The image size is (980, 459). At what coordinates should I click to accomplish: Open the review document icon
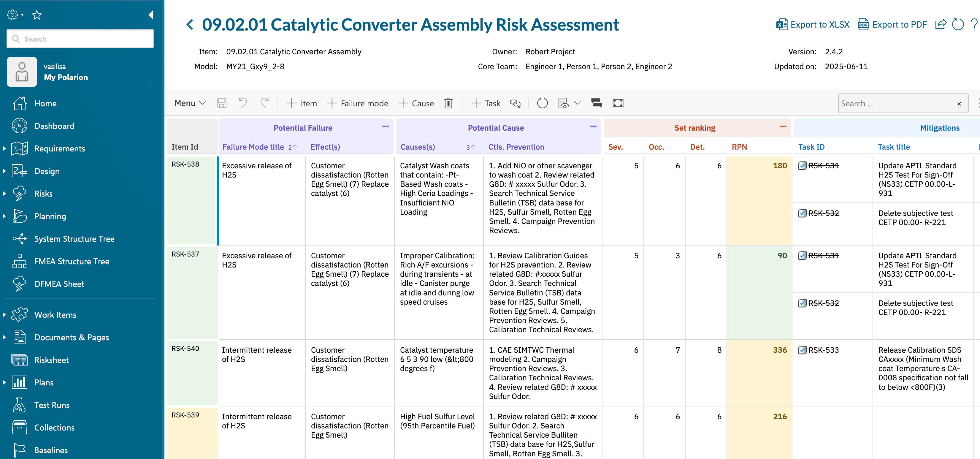563,103
